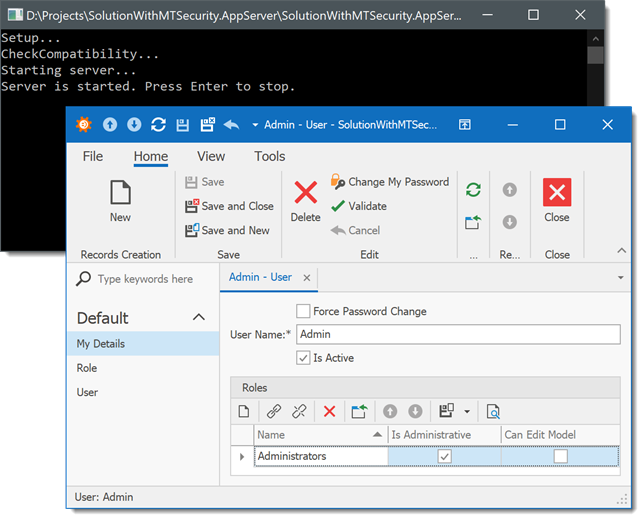
Task: Click the Is Administrative column header
Action: (x=444, y=435)
